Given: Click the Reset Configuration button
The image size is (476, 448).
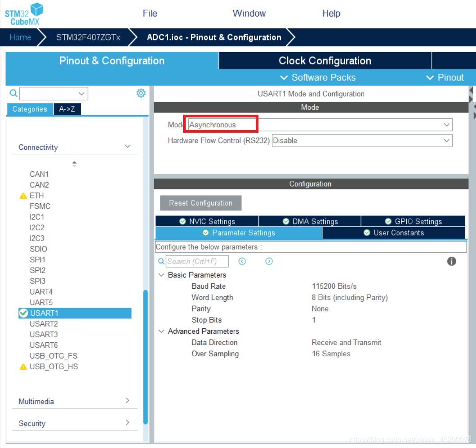Looking at the screenshot, I should point(200,203).
